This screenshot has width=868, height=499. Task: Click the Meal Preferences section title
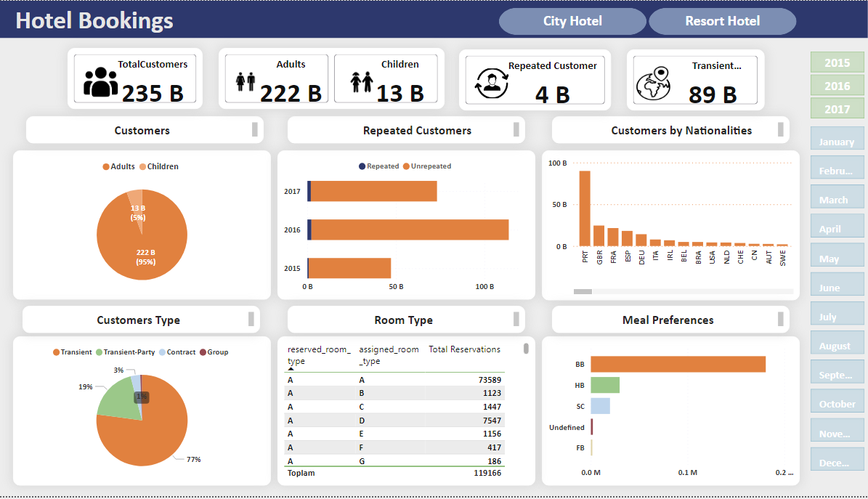(x=668, y=320)
